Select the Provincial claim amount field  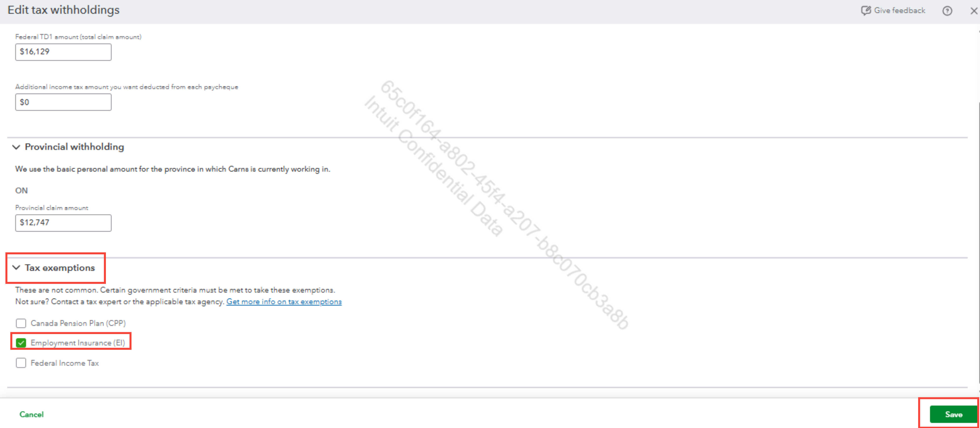pos(63,223)
